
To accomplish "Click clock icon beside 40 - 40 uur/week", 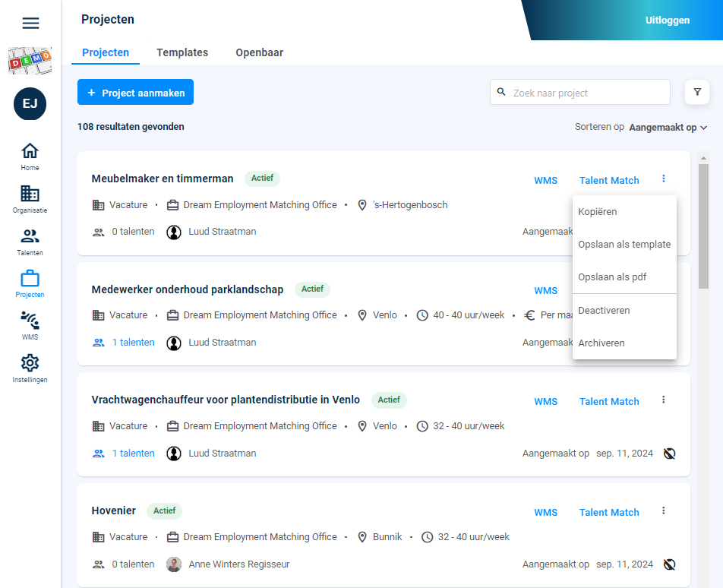I will [x=422, y=315].
